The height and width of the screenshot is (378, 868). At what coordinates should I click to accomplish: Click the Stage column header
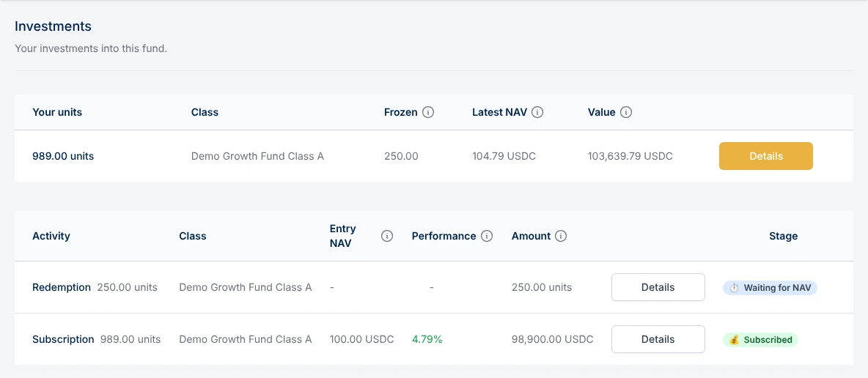(x=783, y=237)
